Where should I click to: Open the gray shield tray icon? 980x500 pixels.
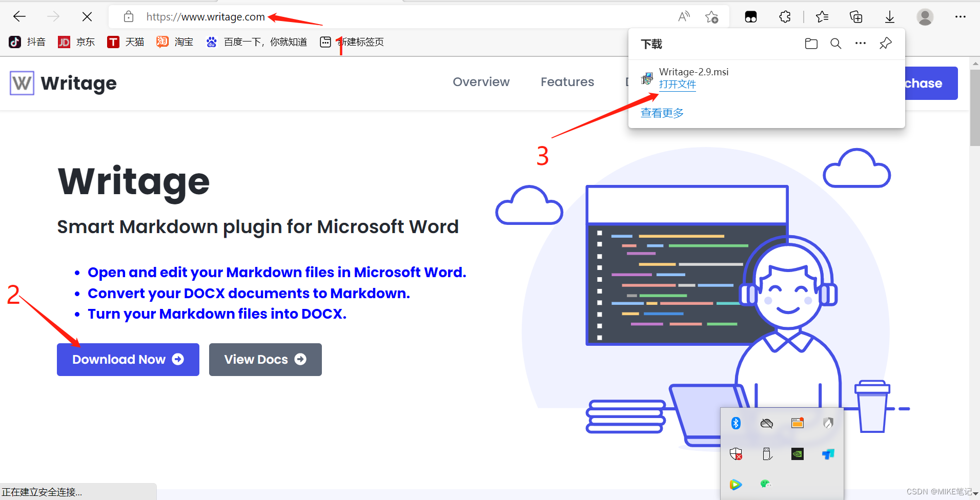coord(828,423)
